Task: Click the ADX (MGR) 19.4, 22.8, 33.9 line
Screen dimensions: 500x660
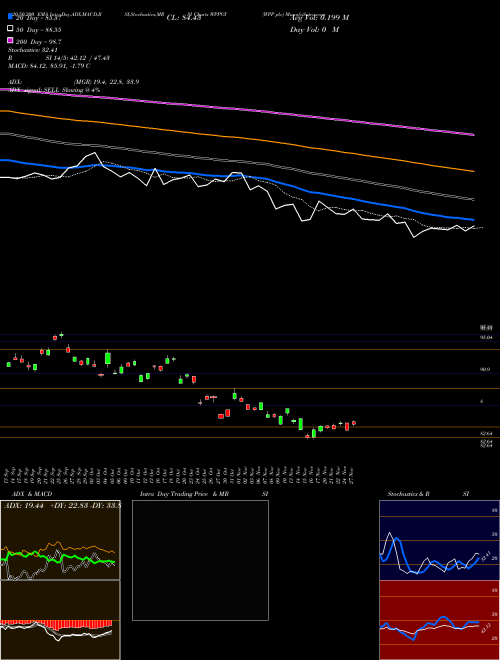Action: click(x=74, y=82)
